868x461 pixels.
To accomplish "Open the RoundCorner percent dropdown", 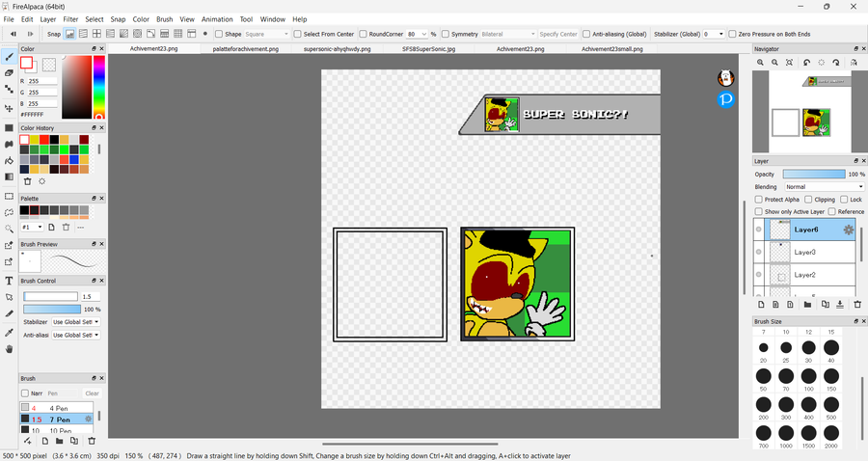I will pos(418,34).
